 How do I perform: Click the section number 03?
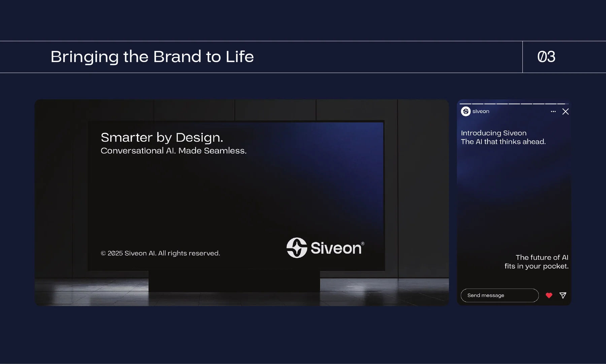coord(546,57)
